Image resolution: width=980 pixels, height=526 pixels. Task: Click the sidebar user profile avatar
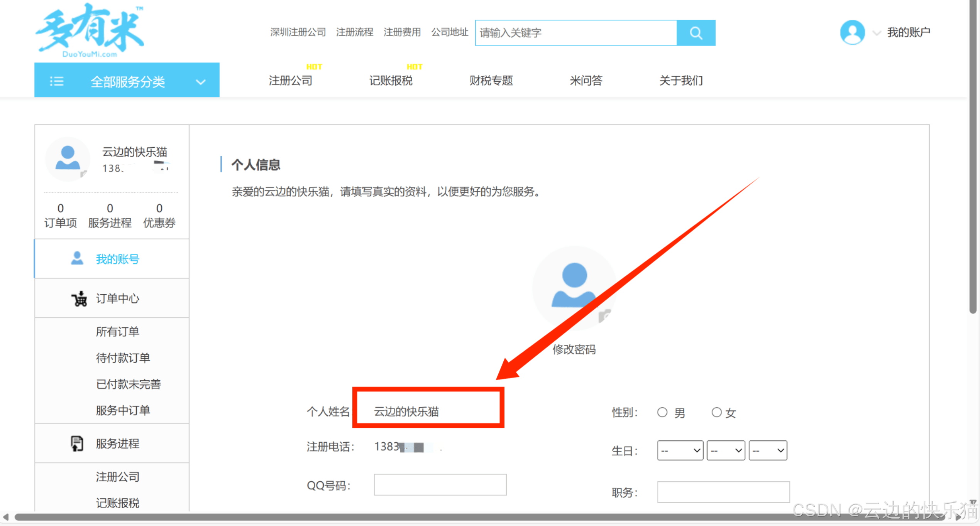pos(68,158)
